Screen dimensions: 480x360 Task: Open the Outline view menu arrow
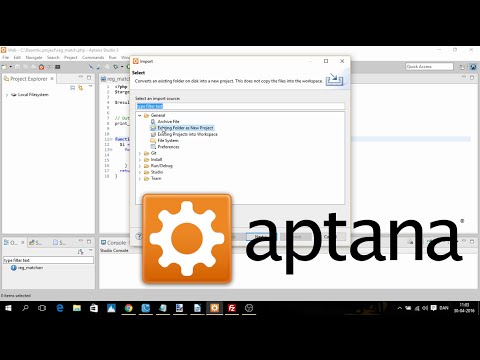(90, 250)
